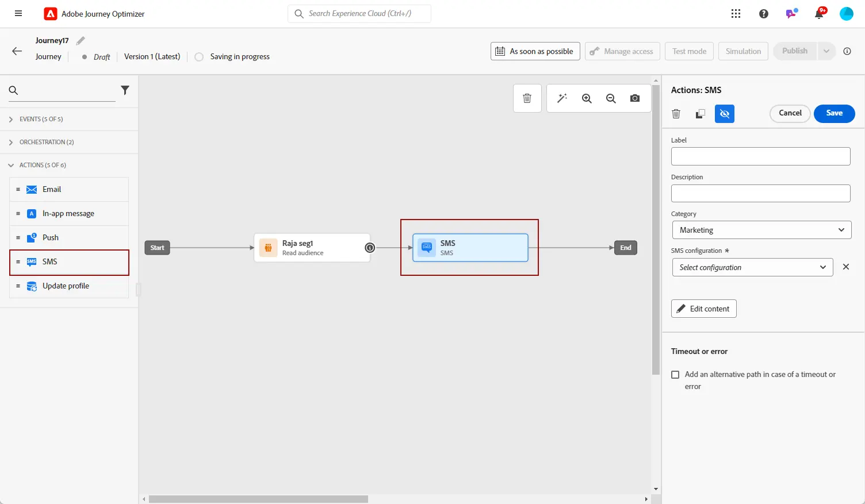This screenshot has height=504, width=865.
Task: Click the Journey17 title text
Action: pos(52,40)
